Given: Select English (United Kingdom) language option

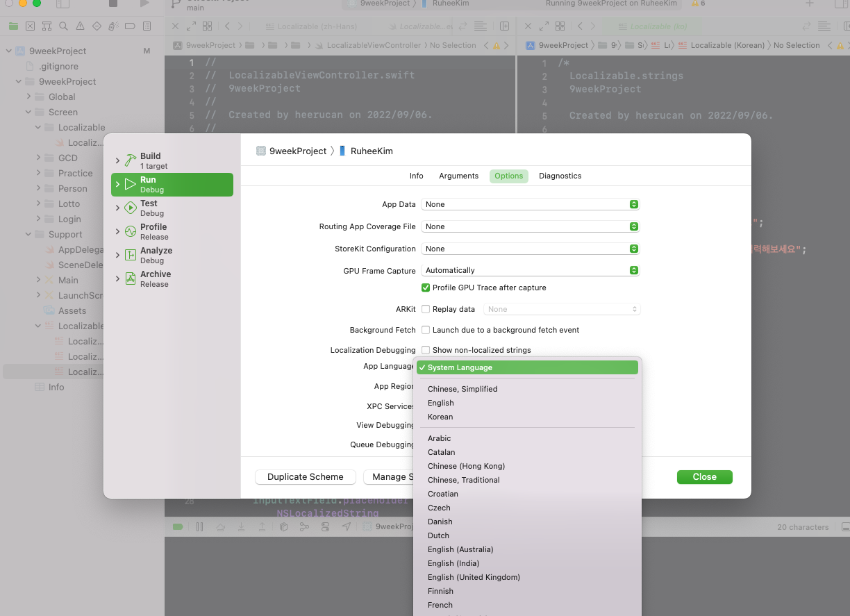Looking at the screenshot, I should (x=527, y=577).
